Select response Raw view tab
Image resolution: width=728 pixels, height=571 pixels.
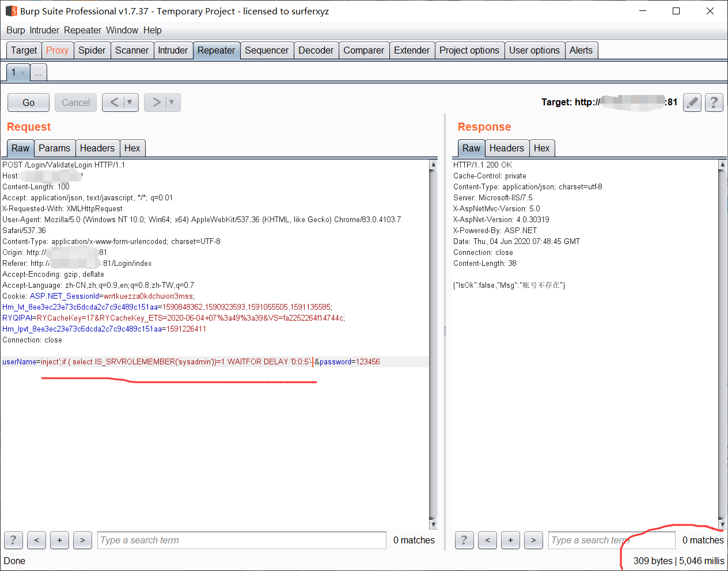pyautogui.click(x=471, y=148)
